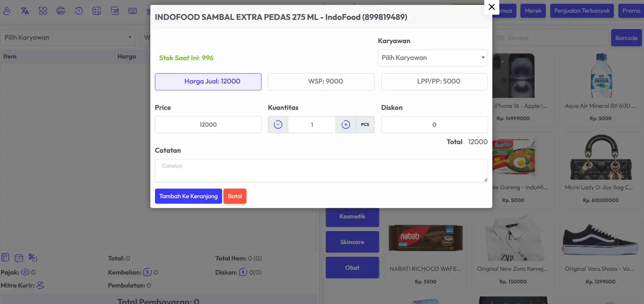644x304 pixels.
Task: Switch to Promo filter tab
Action: pos(631,11)
